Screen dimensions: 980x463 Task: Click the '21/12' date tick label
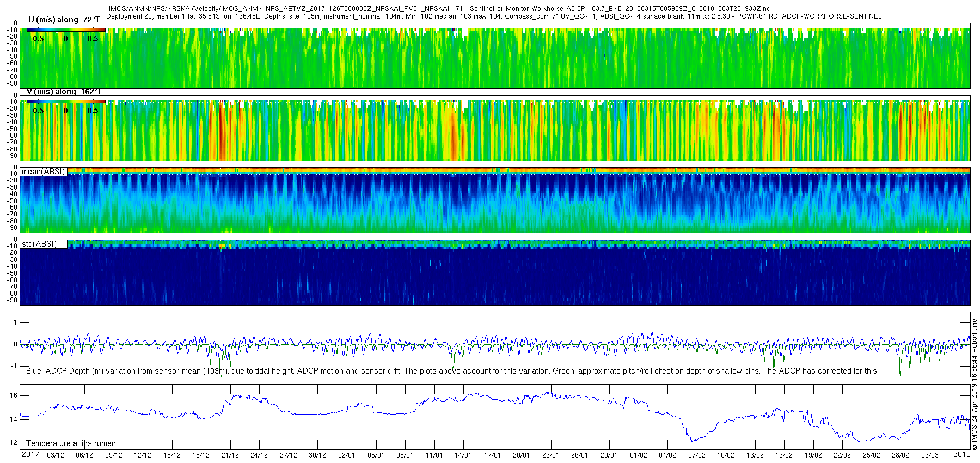pos(230,455)
